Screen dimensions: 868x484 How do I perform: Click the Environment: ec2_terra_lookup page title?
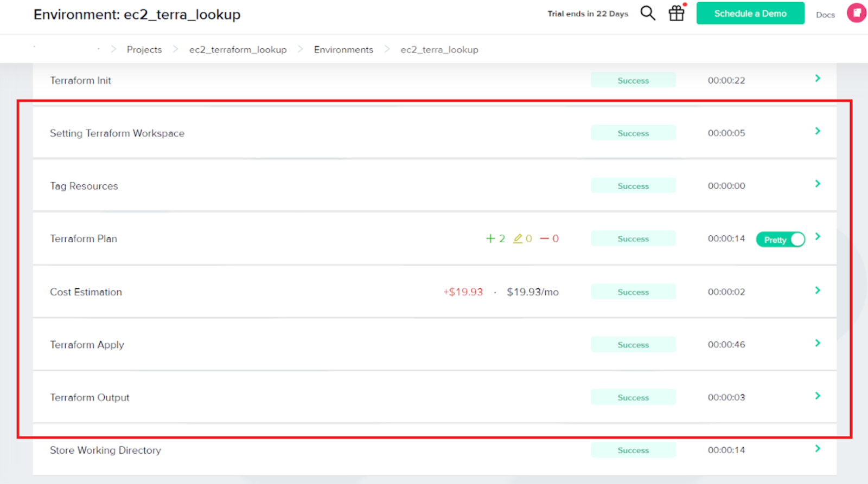137,14
